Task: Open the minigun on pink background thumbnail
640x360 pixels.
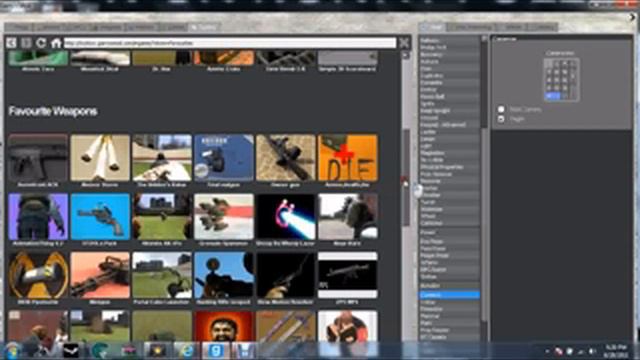Action: 100,275
